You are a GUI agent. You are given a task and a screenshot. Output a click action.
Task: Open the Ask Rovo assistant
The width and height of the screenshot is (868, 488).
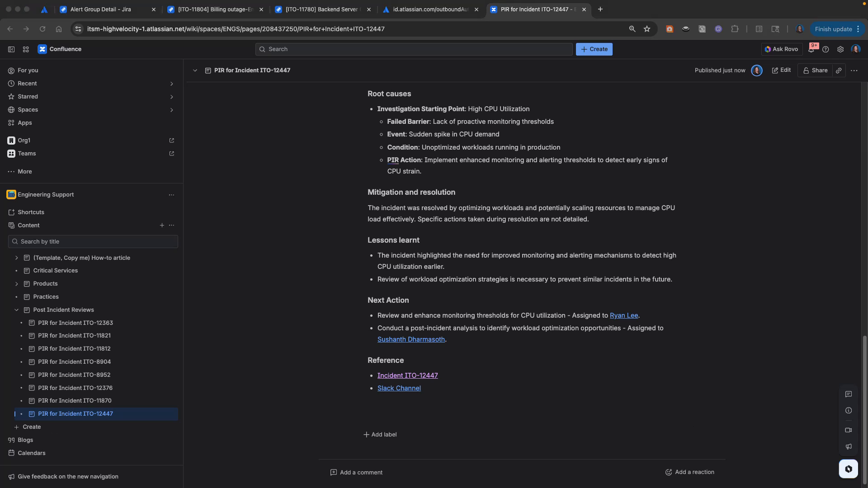click(x=781, y=49)
